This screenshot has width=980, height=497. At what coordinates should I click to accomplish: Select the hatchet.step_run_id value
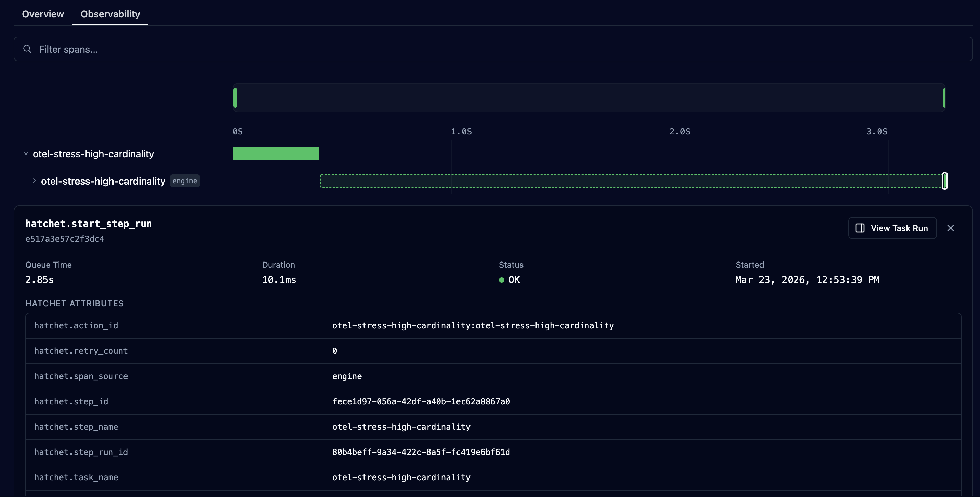point(421,452)
